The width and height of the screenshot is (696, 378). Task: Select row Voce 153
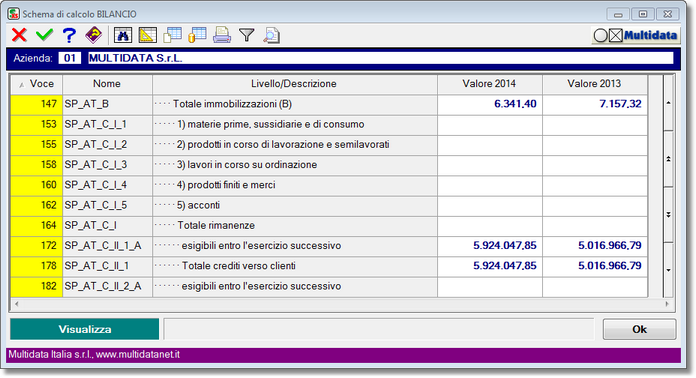pos(36,124)
